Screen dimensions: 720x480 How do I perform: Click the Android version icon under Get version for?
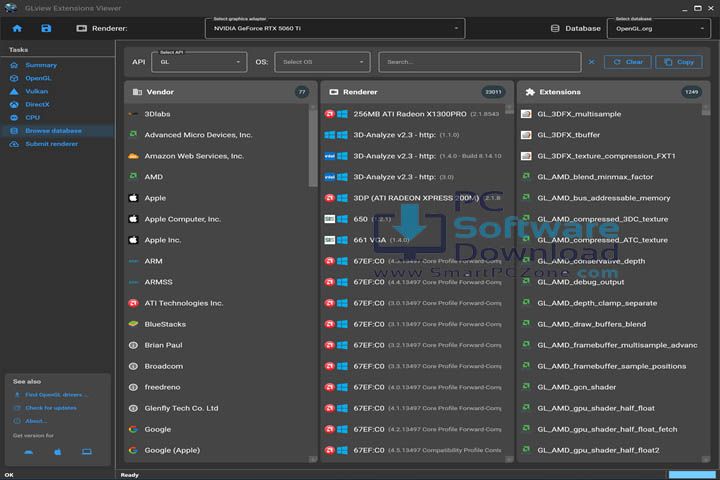pos(28,452)
